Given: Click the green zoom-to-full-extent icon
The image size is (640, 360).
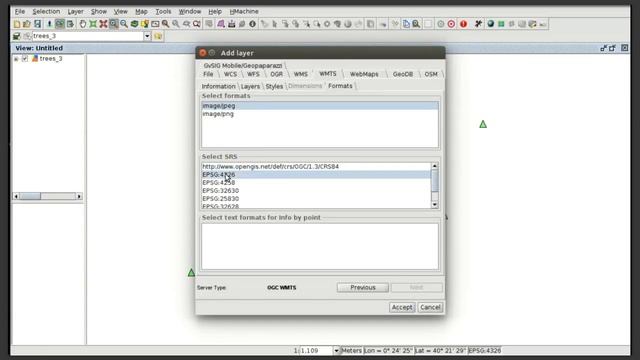Looking at the screenshot, I should point(93,24).
